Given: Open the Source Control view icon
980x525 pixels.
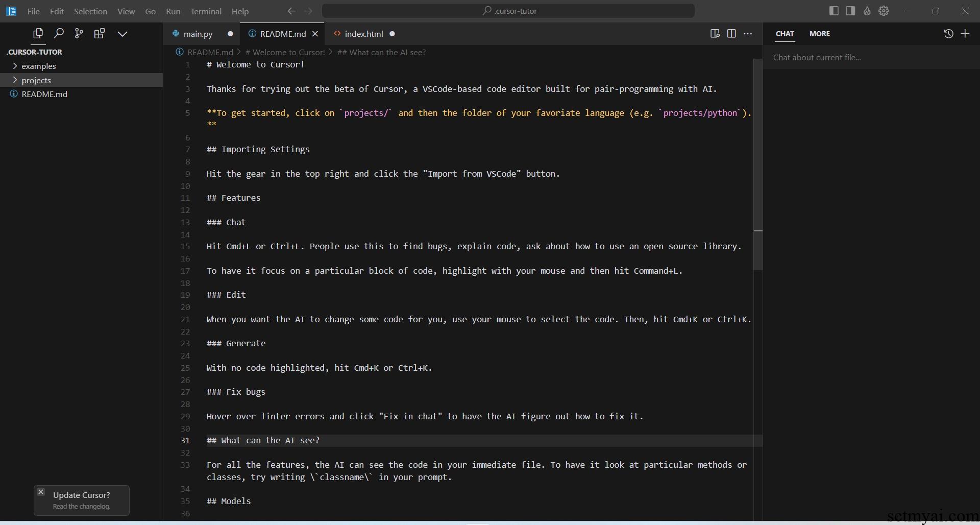Looking at the screenshot, I should (x=79, y=34).
